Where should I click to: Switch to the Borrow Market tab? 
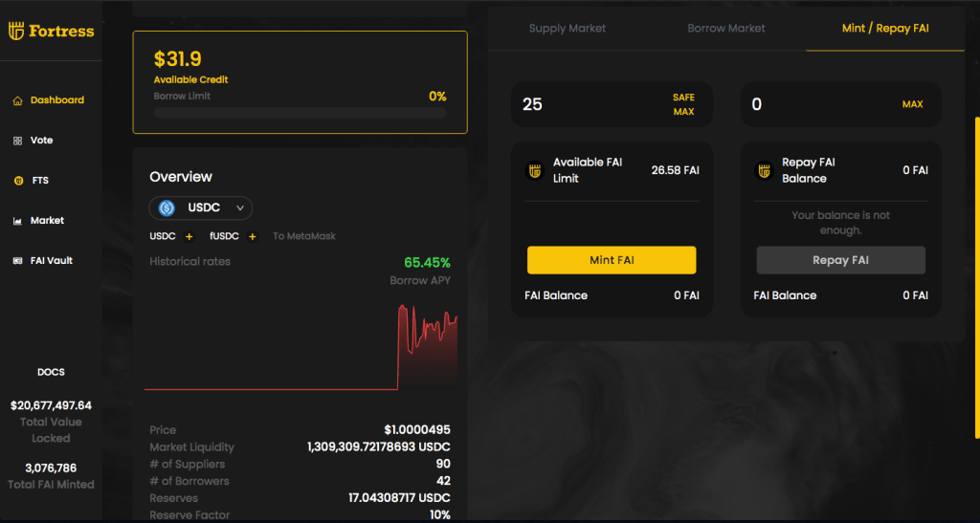[x=725, y=28]
